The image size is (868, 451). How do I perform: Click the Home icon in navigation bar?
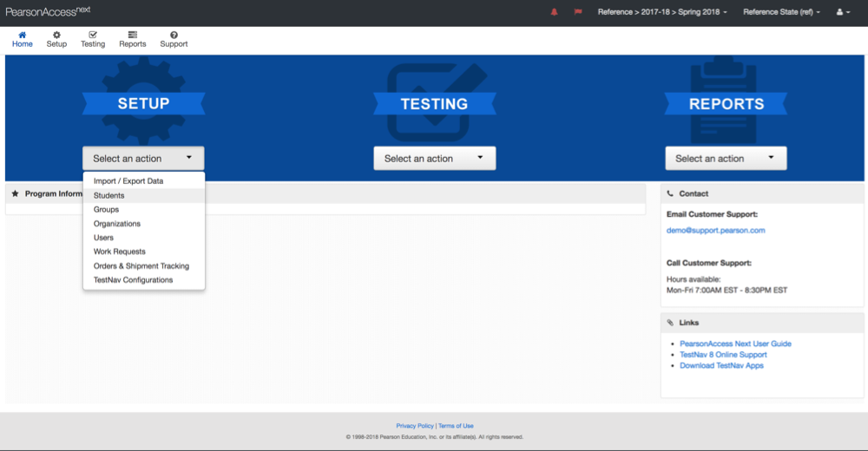click(x=23, y=35)
